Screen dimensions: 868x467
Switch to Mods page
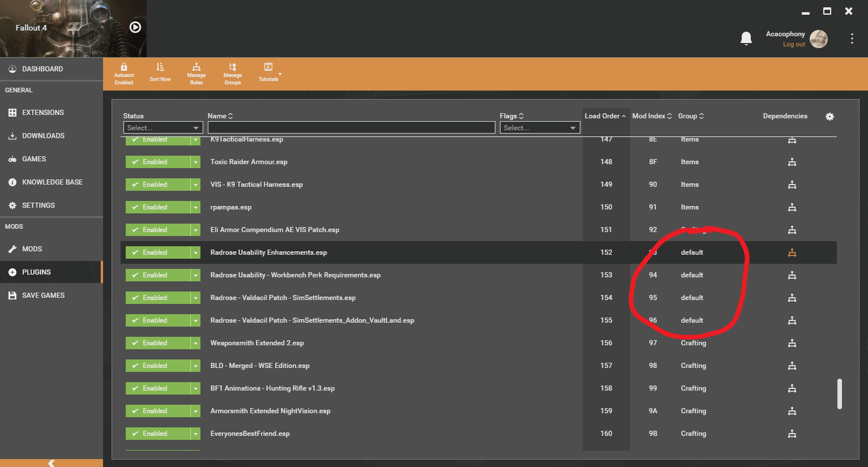(52, 249)
